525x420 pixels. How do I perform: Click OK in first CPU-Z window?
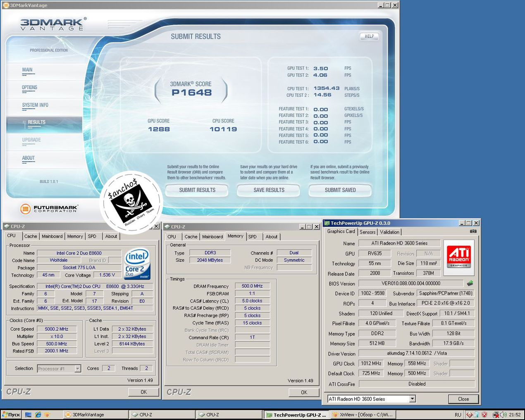tap(143, 392)
